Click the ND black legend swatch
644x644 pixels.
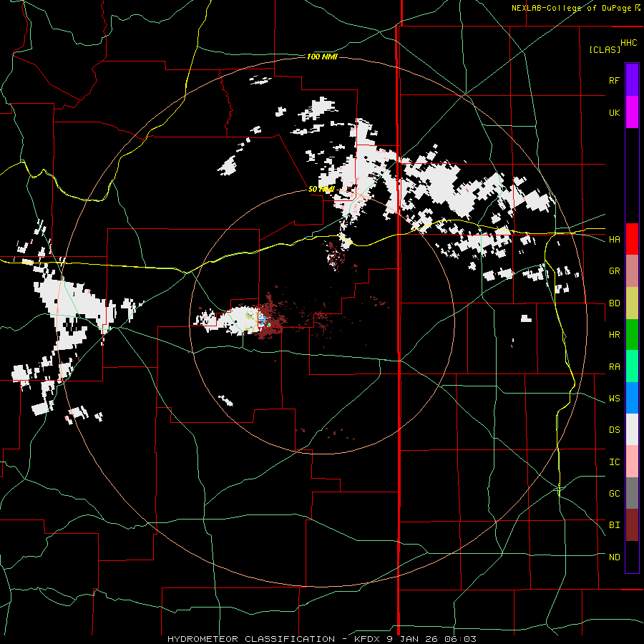(632, 557)
